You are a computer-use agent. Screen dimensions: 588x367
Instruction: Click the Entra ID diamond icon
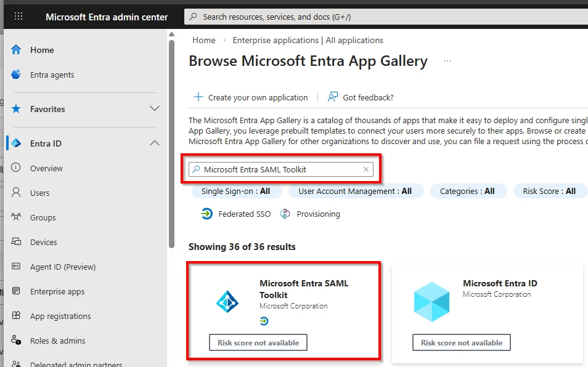point(16,143)
